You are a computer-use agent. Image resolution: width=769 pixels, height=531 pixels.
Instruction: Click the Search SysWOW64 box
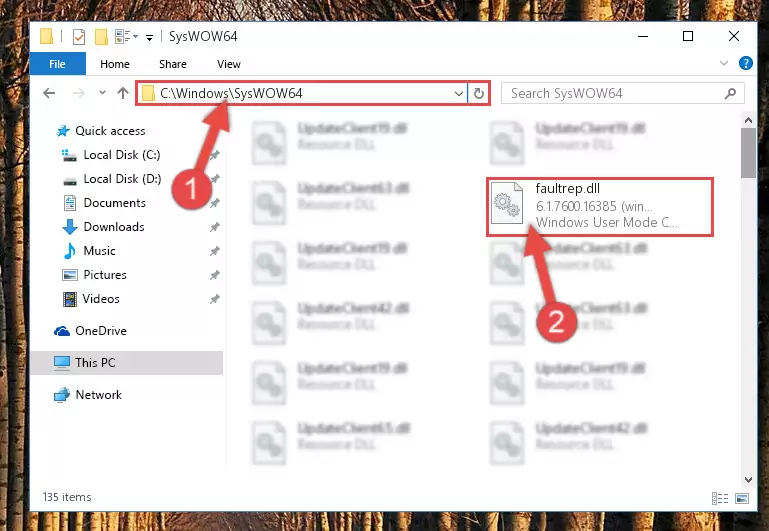(x=622, y=93)
